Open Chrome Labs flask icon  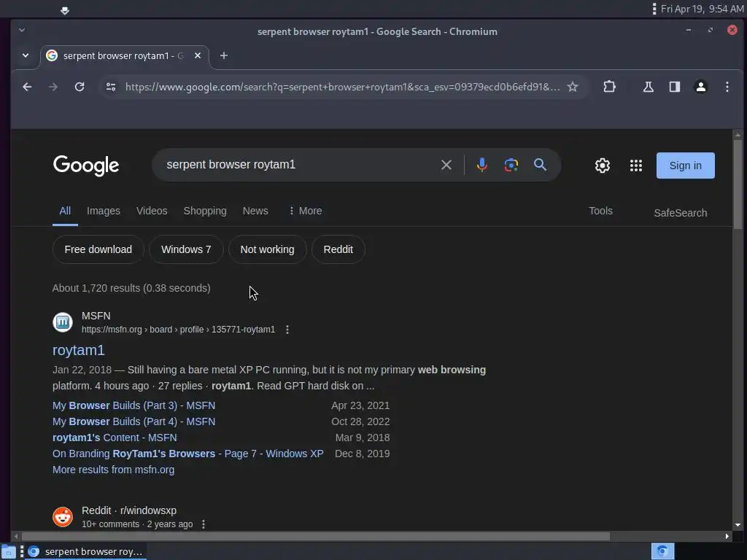(649, 87)
